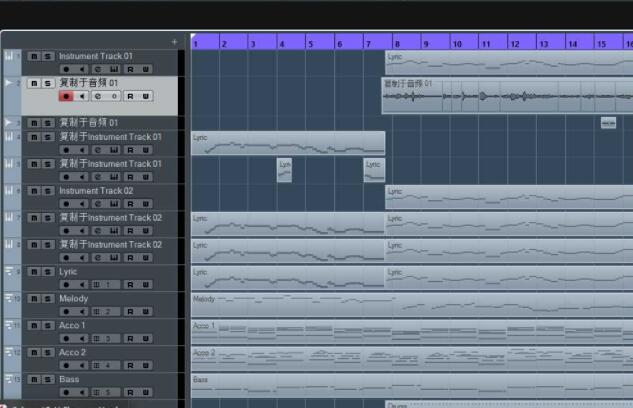The height and width of the screenshot is (408, 633).
Task: Solo the Bass track
Action: click(48, 380)
